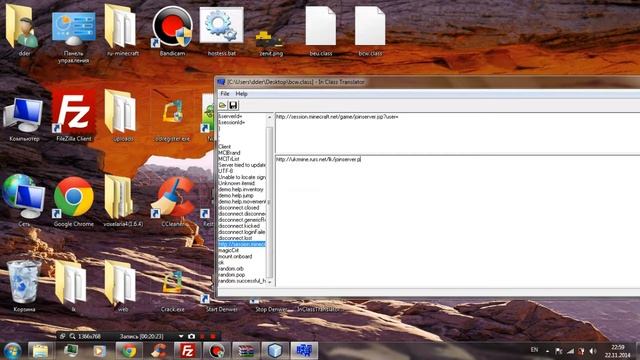Select the '&sessionId=' list entry
640x360 pixels.
232,122
